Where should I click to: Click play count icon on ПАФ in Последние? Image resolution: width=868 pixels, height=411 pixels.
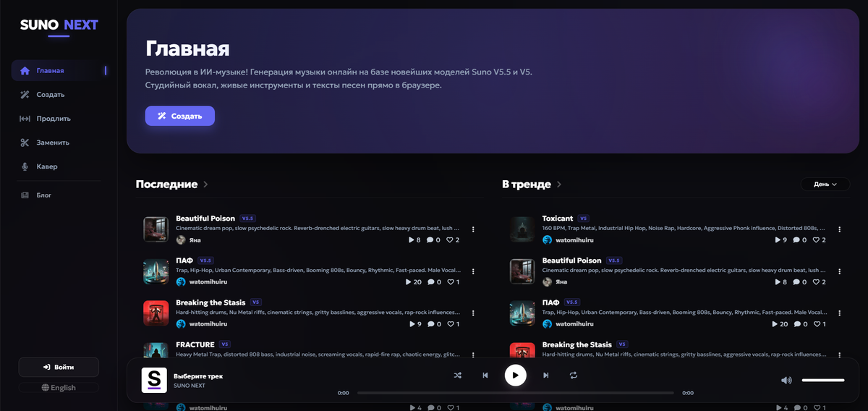[409, 282]
